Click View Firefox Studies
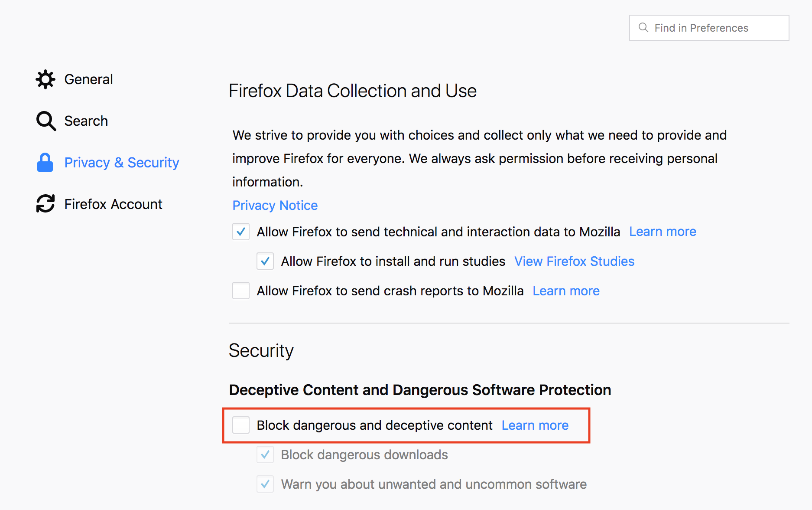The width and height of the screenshot is (812, 510). (574, 261)
